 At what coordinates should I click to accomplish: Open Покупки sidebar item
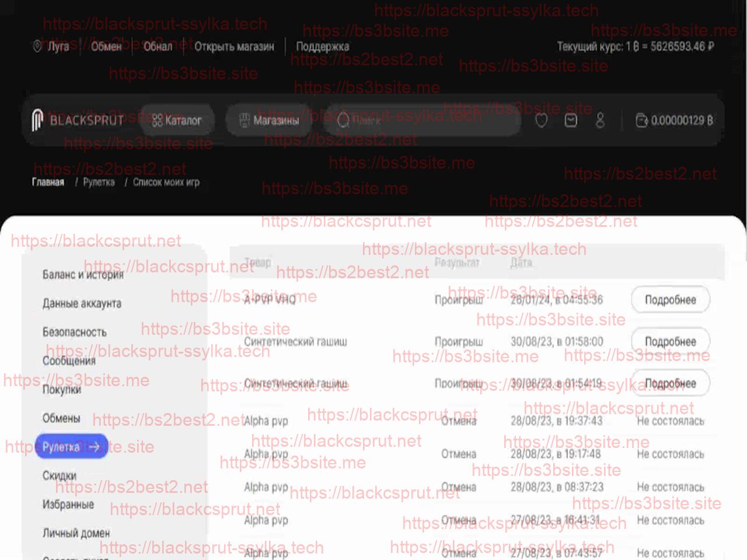pos(61,390)
